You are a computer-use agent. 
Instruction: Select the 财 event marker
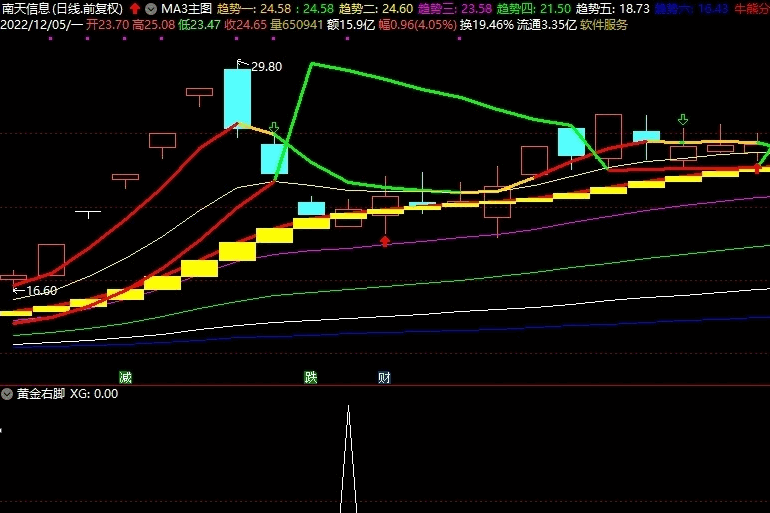pos(385,378)
